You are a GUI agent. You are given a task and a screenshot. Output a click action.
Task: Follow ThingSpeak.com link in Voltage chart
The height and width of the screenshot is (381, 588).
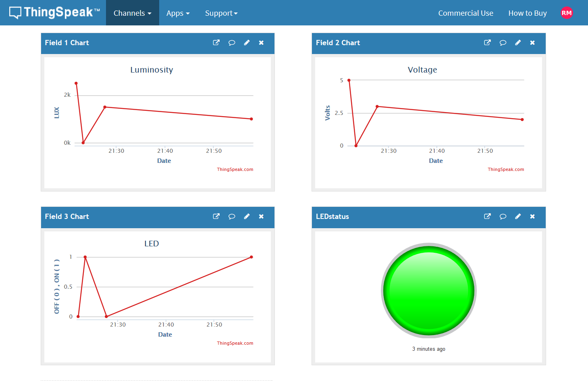click(506, 169)
